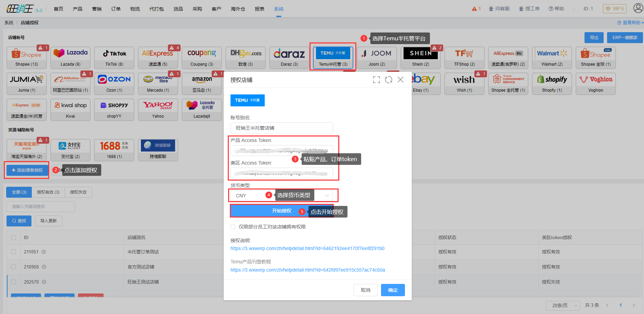Image resolution: width=644 pixels, height=314 pixels.
Task: Check 仅限部分员工对该店铺拥有权限 checkbox
Action: click(x=233, y=227)
